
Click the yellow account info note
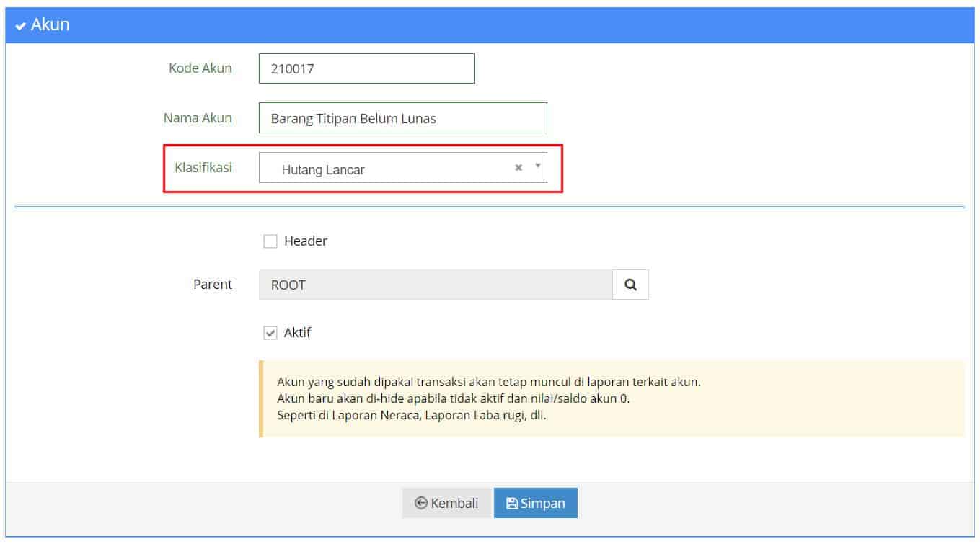612,398
